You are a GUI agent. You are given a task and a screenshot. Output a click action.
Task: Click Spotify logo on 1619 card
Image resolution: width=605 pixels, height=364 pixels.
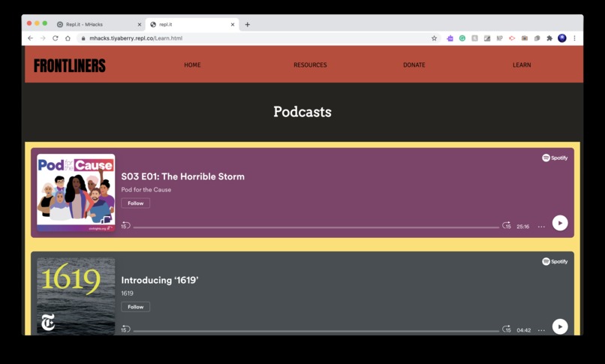pos(555,261)
